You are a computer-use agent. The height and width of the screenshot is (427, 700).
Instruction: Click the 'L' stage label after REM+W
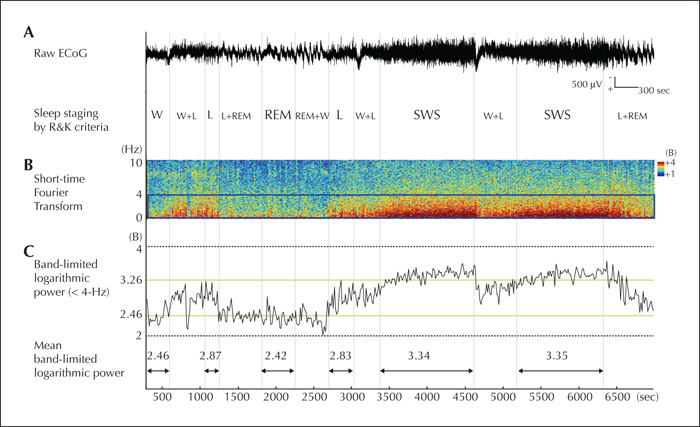339,115
